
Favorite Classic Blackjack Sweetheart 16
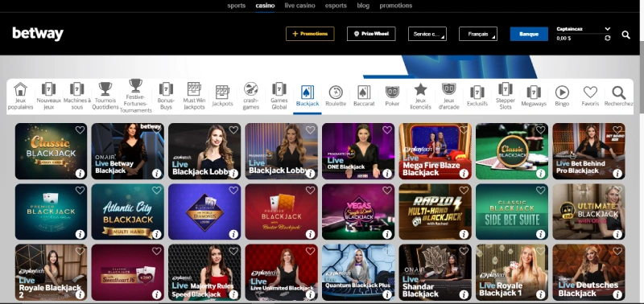point(156,251)
